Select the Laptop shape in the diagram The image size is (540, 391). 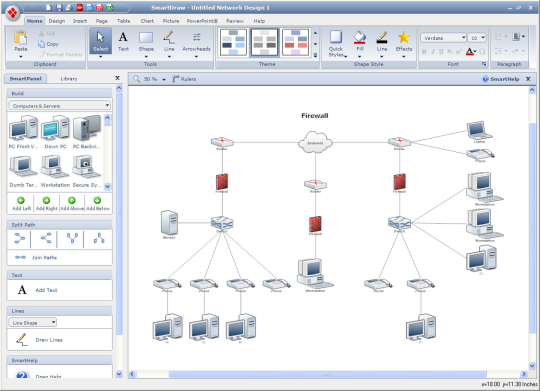[479, 130]
